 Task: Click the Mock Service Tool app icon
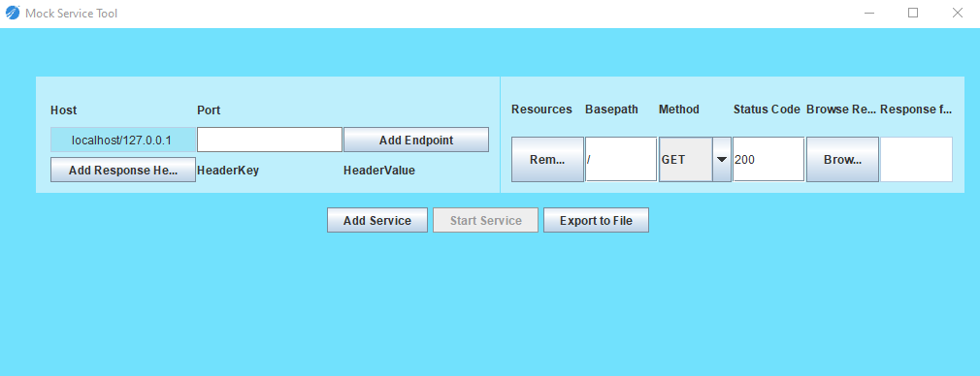tap(12, 13)
